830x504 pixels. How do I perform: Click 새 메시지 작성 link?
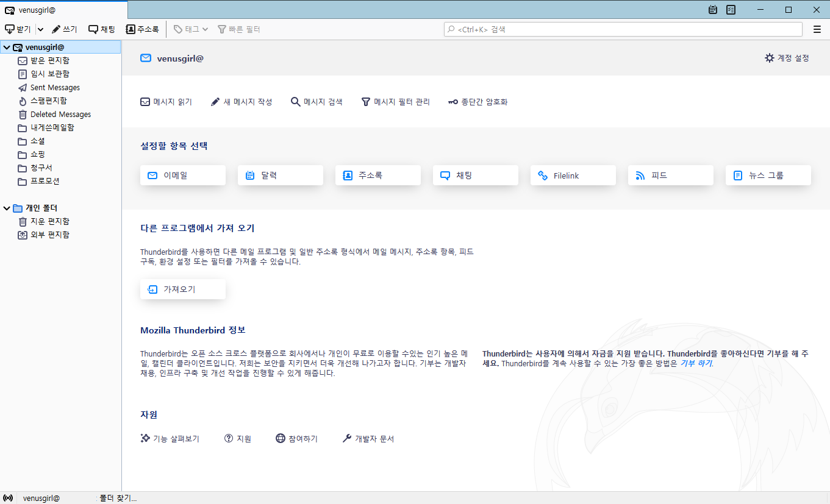(241, 102)
